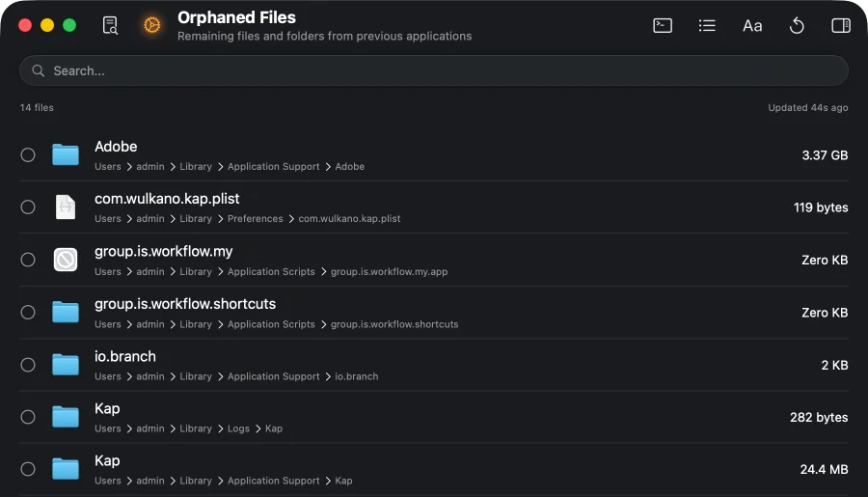Viewport: 868px width, 497px height.
Task: Click group.is.workflow.my.app path segment
Action: (x=390, y=271)
